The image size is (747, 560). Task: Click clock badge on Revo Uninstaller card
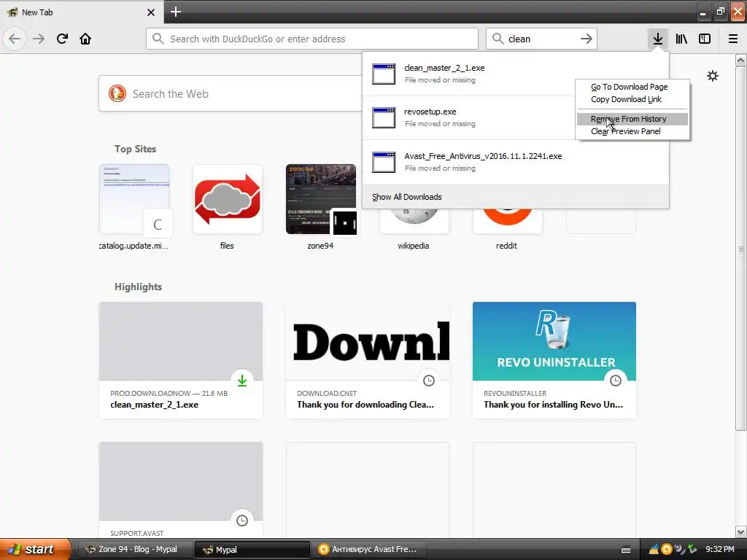[616, 381]
